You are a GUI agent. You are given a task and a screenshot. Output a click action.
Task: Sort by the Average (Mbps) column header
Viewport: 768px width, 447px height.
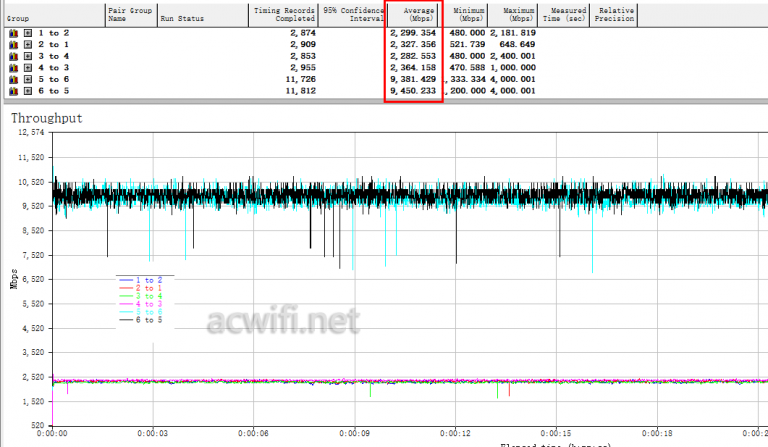[413, 13]
